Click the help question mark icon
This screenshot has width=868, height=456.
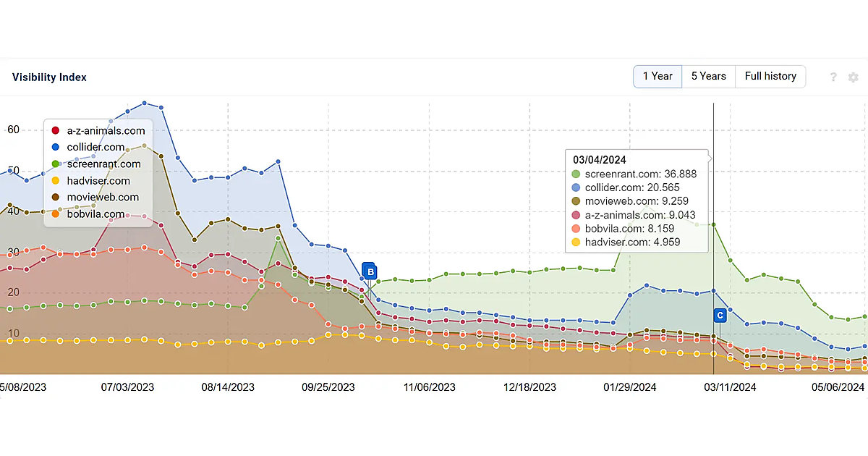[833, 77]
